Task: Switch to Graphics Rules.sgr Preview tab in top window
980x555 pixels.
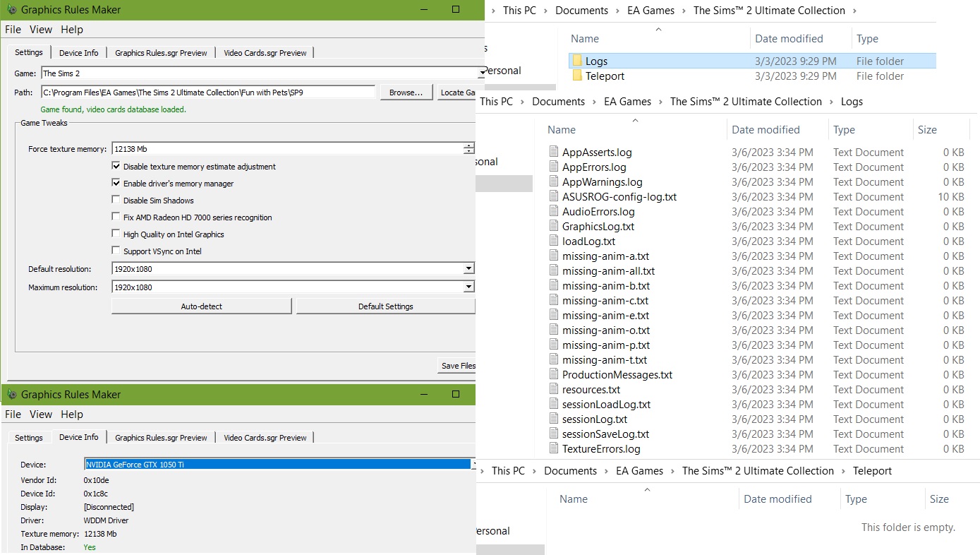Action: click(161, 53)
